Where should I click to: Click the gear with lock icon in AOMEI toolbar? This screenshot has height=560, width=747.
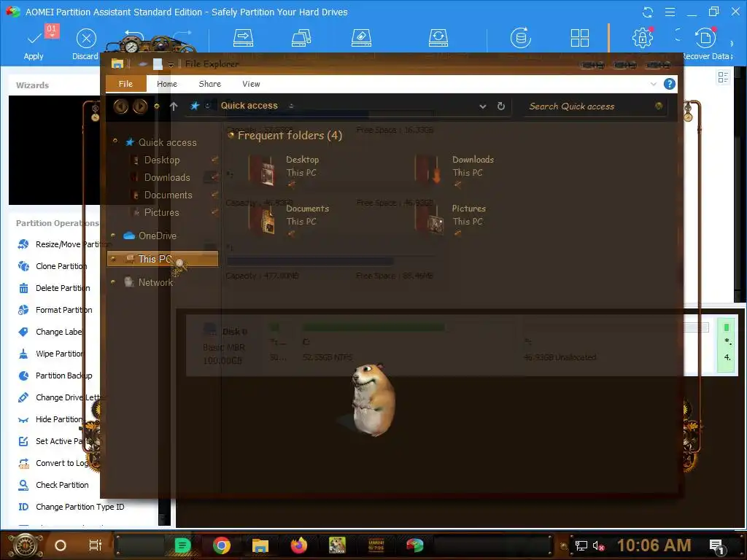642,38
